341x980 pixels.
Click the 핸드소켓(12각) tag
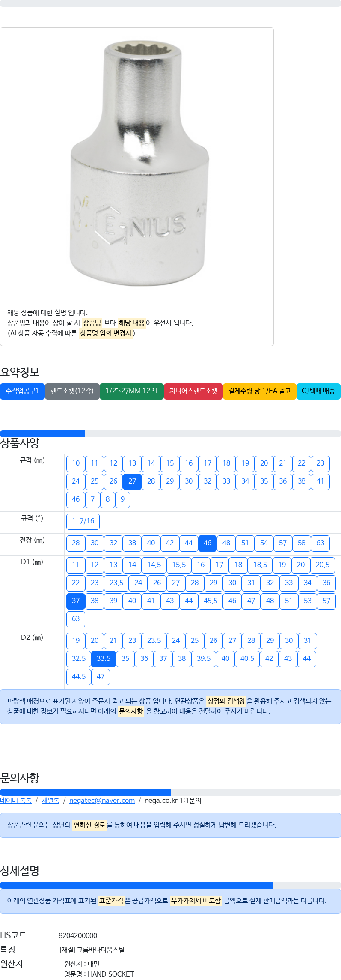pos(72,391)
